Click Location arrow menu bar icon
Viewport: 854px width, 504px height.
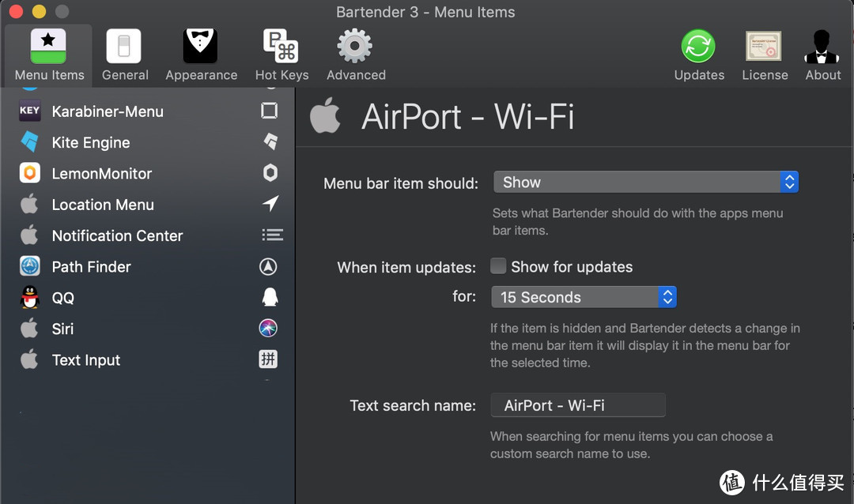coord(270,204)
